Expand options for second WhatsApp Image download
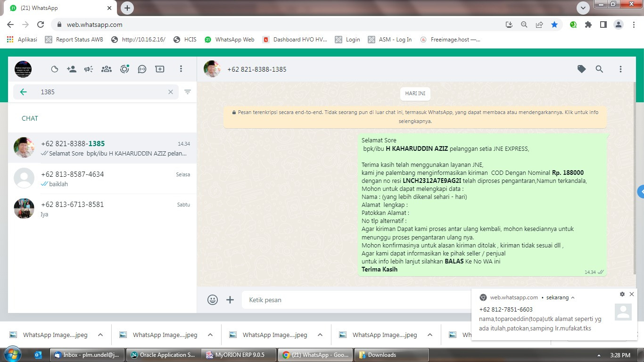Viewport: 644px width, 362px height. pos(210,335)
